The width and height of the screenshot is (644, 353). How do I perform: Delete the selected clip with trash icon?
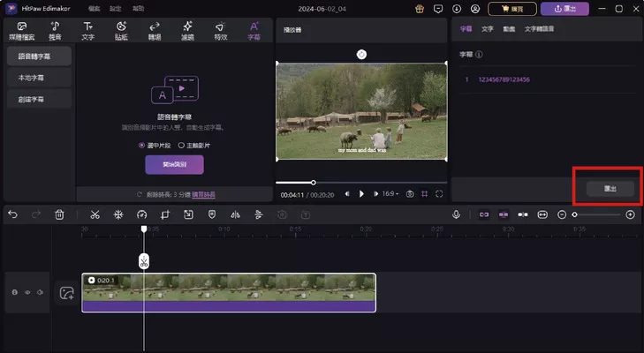[x=59, y=214]
